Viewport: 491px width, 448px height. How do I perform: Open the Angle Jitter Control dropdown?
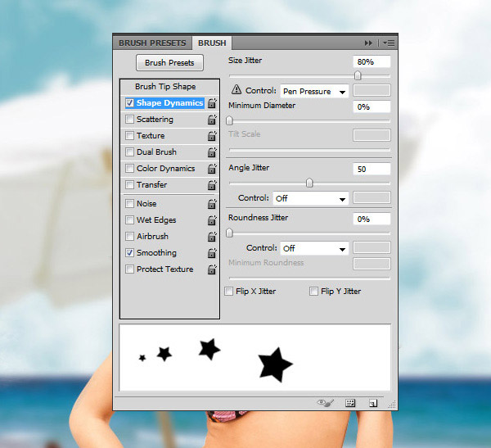pos(311,198)
